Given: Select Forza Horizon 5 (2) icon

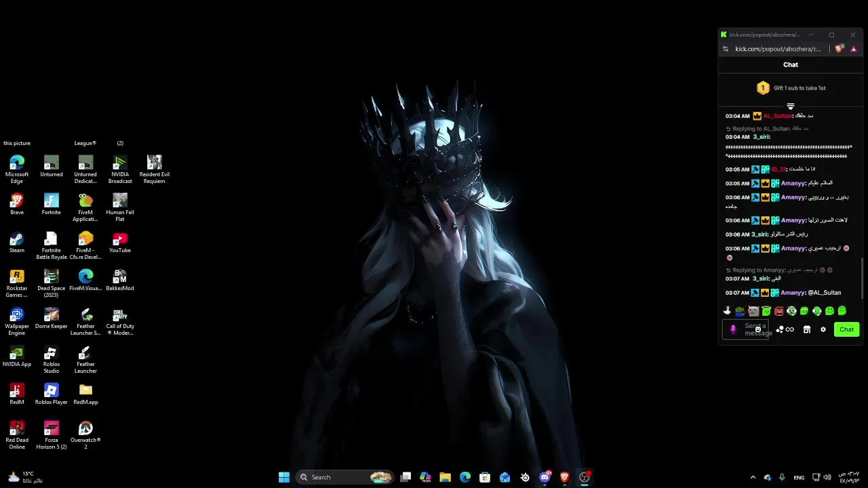Looking at the screenshot, I should pos(52,435).
